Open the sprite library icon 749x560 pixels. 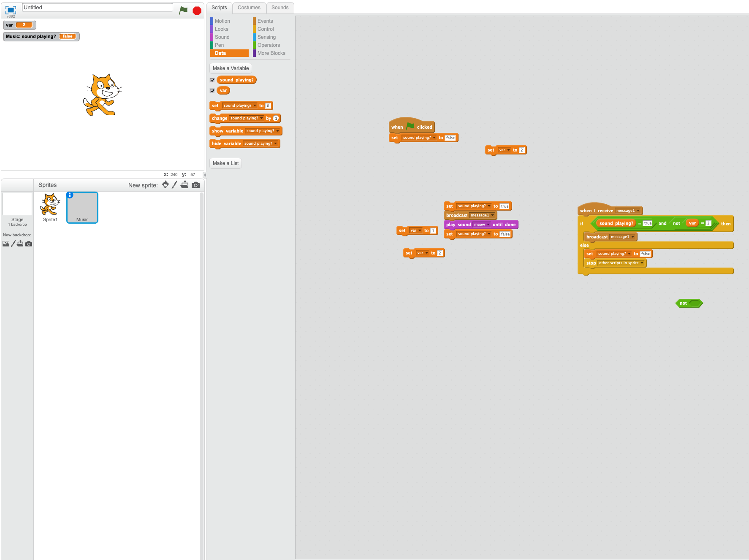165,184
